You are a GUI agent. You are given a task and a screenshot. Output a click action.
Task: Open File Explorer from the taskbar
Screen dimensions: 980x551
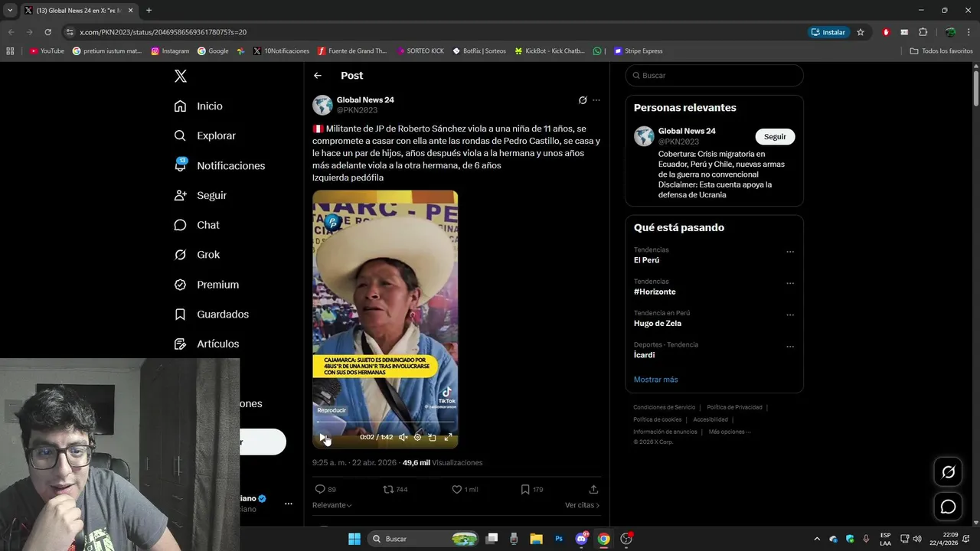tap(536, 539)
